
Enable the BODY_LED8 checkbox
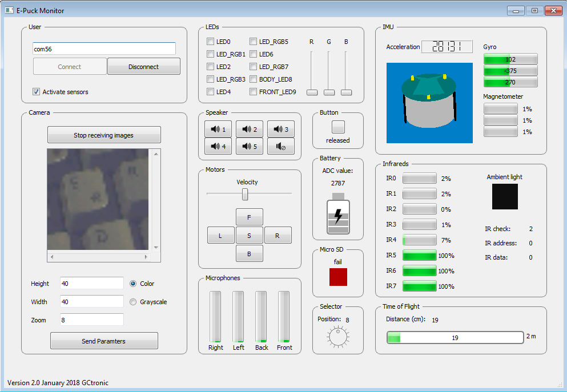pyautogui.click(x=254, y=79)
